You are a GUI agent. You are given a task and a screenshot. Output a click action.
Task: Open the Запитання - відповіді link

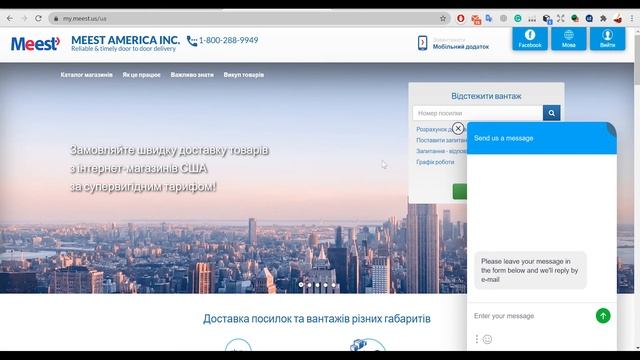point(441,151)
